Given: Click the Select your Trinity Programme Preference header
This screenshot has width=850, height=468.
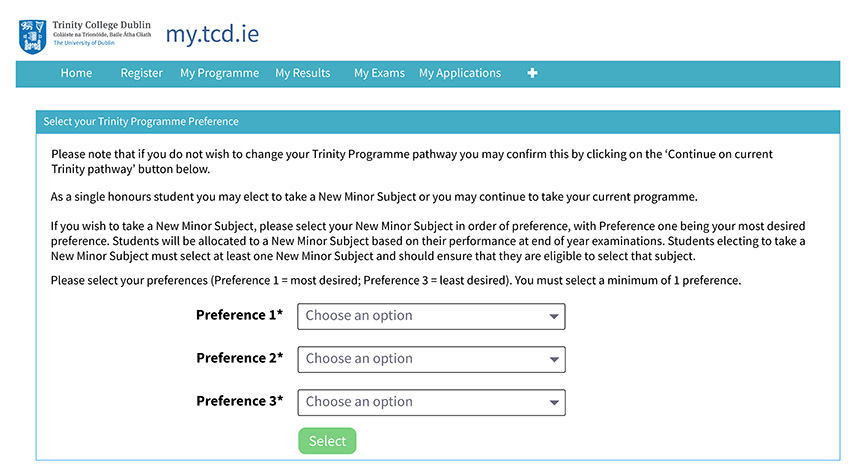Looking at the screenshot, I should 141,121.
